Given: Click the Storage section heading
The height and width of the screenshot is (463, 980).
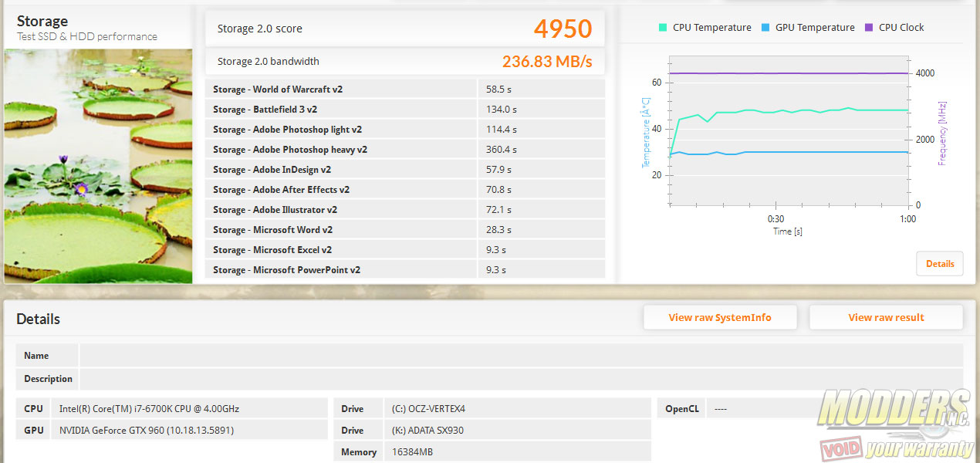Looking at the screenshot, I should (x=42, y=21).
